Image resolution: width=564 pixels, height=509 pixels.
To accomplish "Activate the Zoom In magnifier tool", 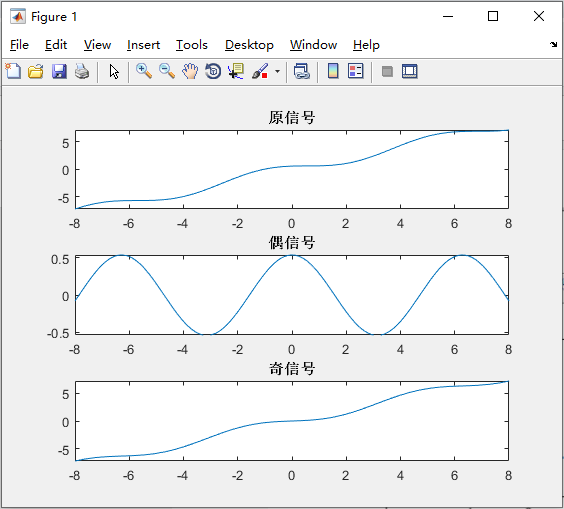I will tap(144, 71).
